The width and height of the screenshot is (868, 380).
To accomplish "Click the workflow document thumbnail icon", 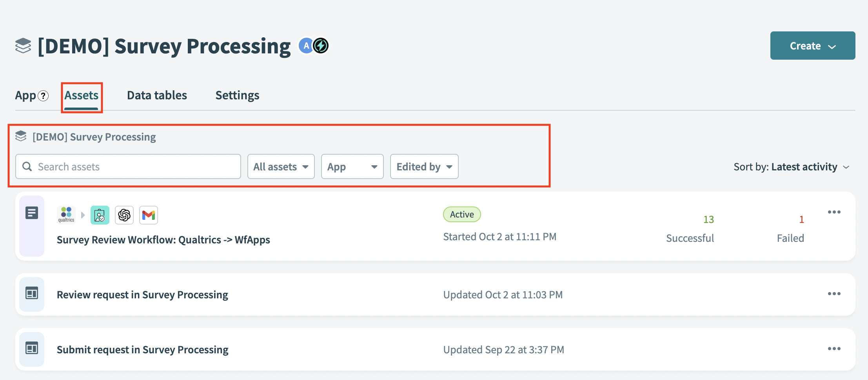I will (x=32, y=212).
